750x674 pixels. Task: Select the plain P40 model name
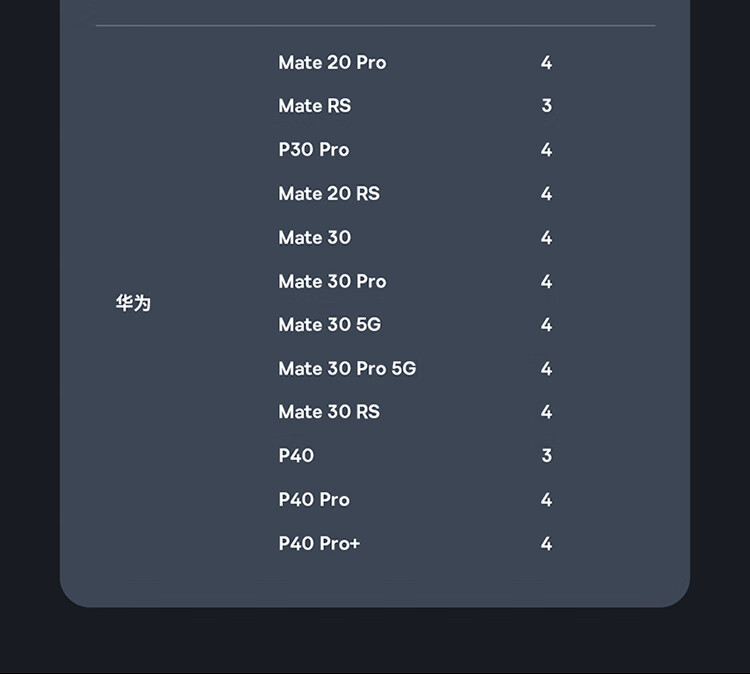(296, 456)
